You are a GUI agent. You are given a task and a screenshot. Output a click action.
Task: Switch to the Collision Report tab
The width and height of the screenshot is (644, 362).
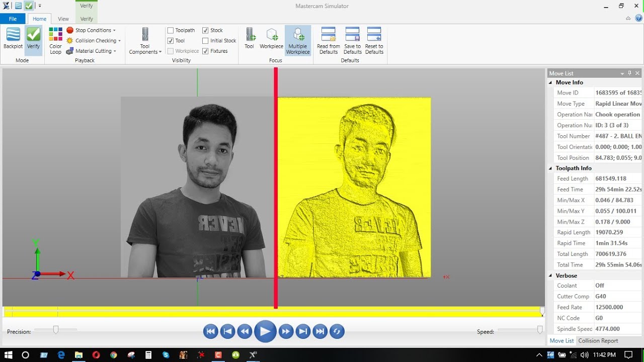pyautogui.click(x=598, y=340)
